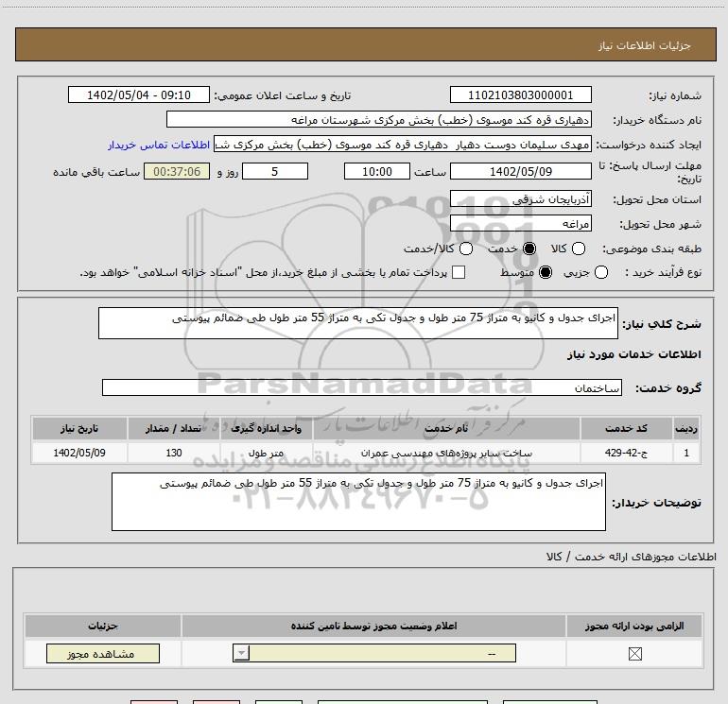
Task: Toggle the الزامی بودن ارائه مجوز checkbox
Action: [x=634, y=654]
